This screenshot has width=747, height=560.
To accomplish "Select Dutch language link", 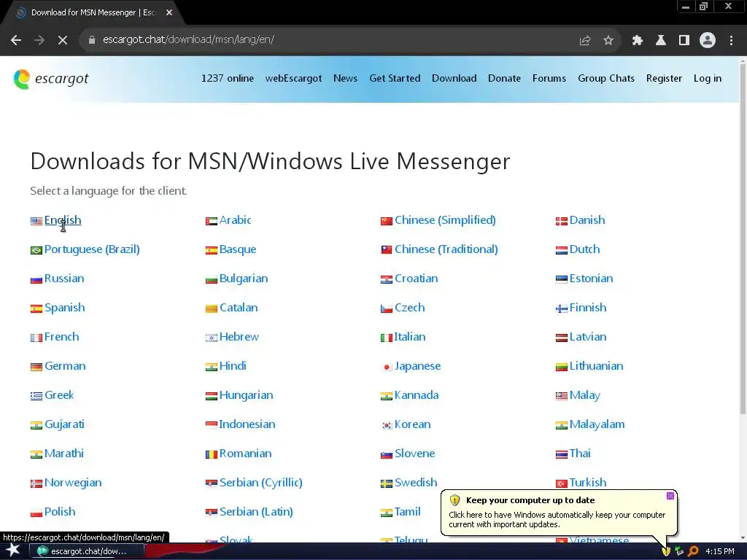I will (584, 249).
